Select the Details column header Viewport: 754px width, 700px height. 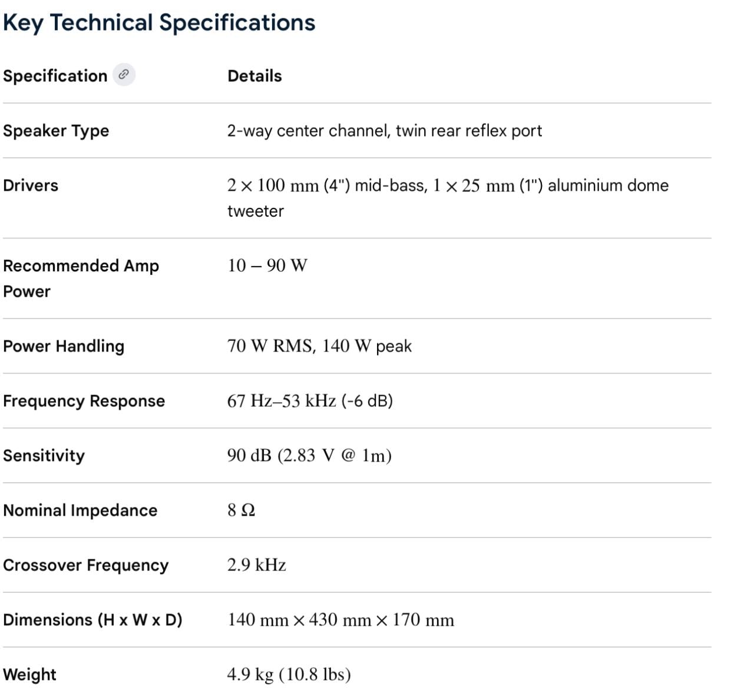pyautogui.click(x=254, y=76)
